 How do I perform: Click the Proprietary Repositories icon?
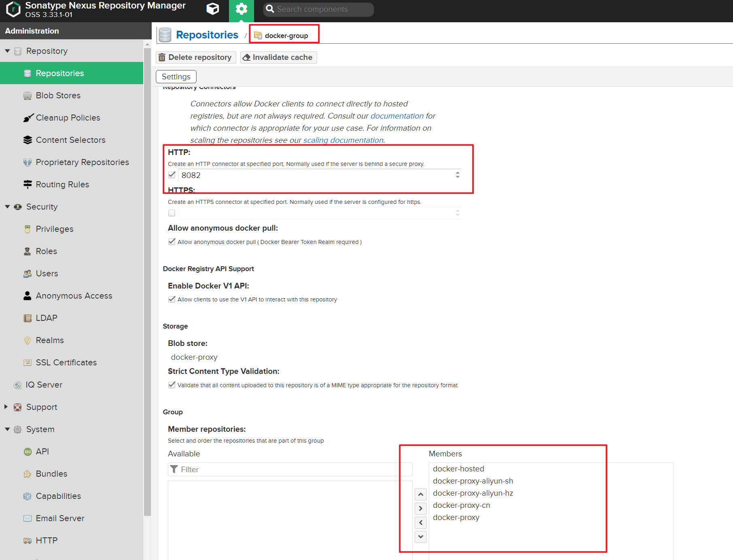(x=28, y=162)
